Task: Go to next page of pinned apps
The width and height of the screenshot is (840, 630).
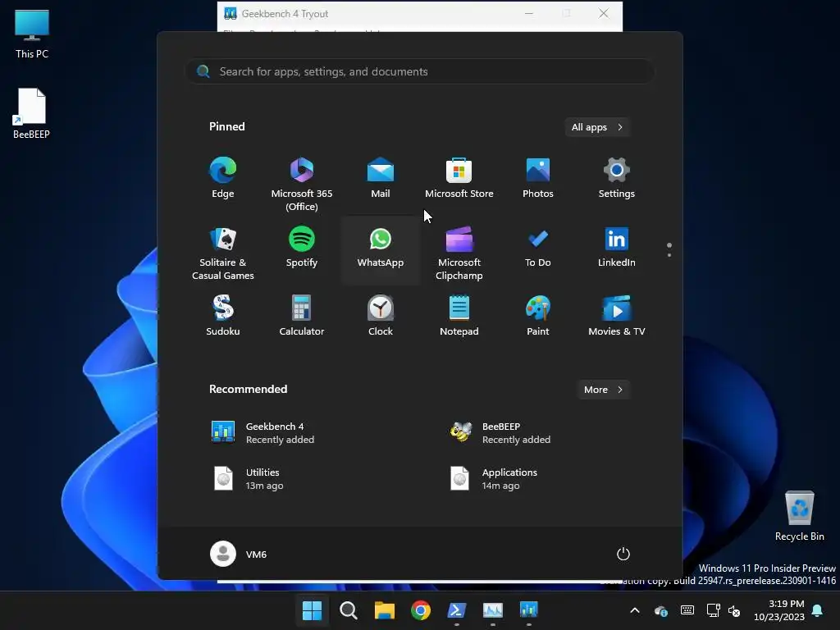Action: click(x=669, y=256)
